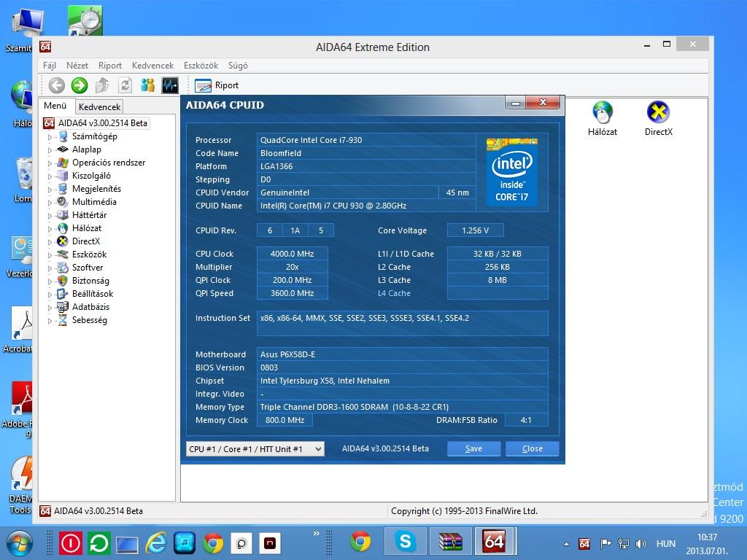Screen dimensions: 747x560
Task: Open the users icon in the toolbar
Action: 147,85
